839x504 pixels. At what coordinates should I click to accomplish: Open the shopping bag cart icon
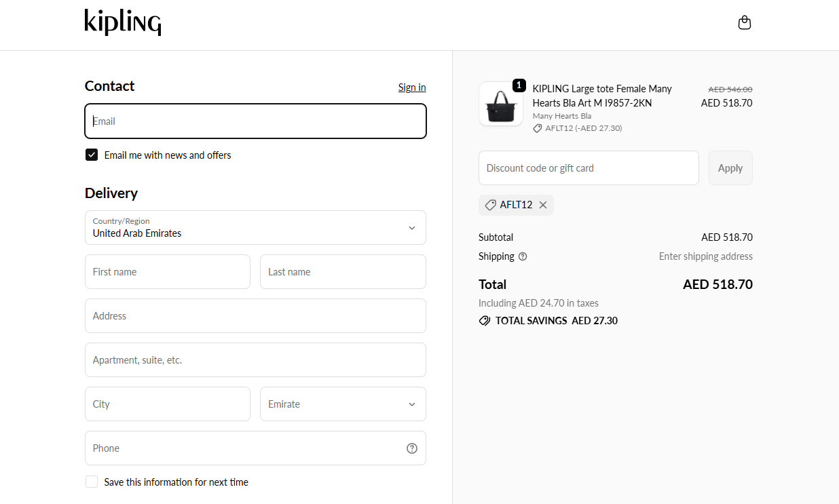click(x=744, y=23)
